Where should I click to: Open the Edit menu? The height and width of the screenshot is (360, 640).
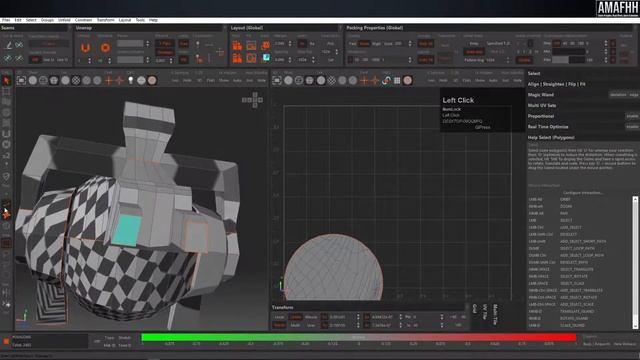pyautogui.click(x=18, y=20)
